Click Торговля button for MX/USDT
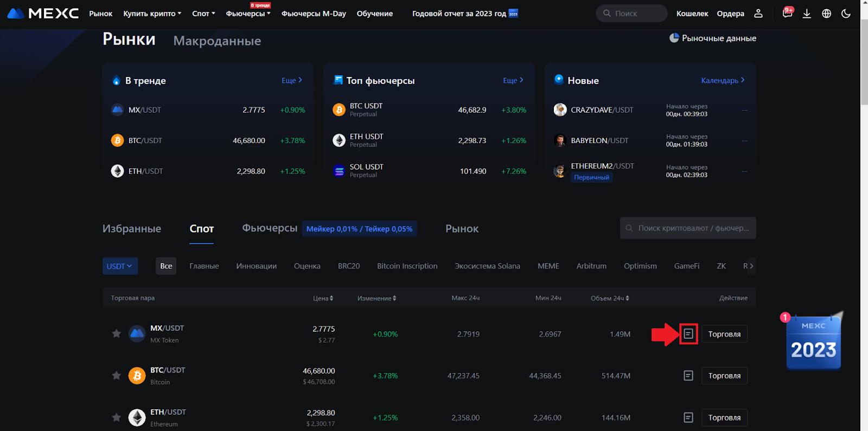This screenshot has height=431, width=868. point(724,334)
